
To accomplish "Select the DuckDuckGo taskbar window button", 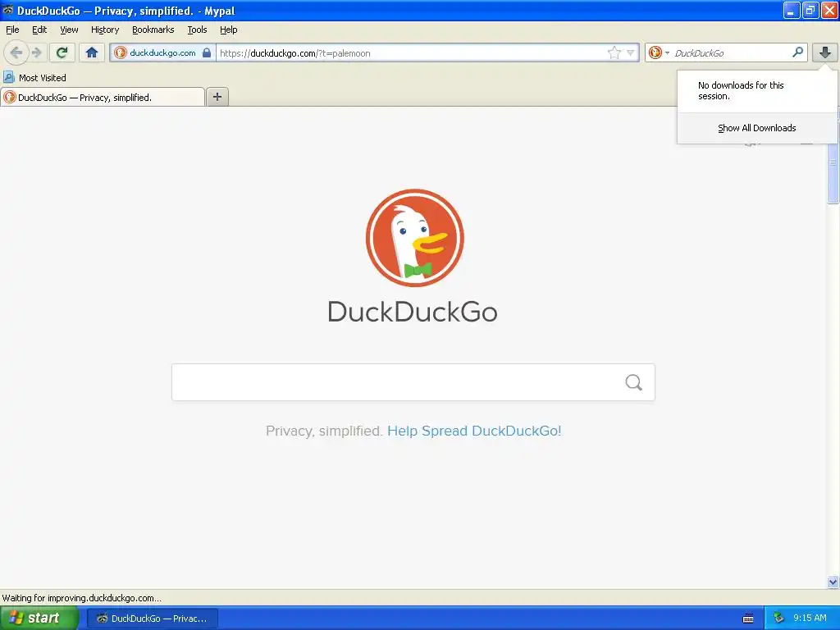I will point(152,619).
